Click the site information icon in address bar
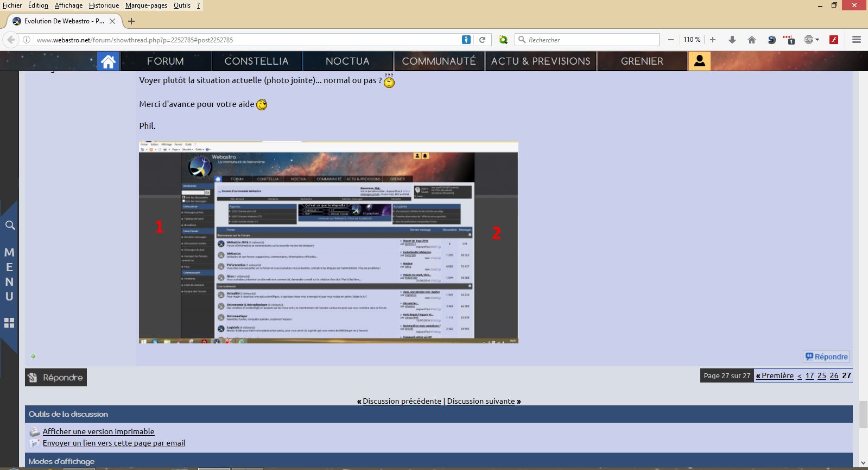Image resolution: width=868 pixels, height=470 pixels. (26, 40)
